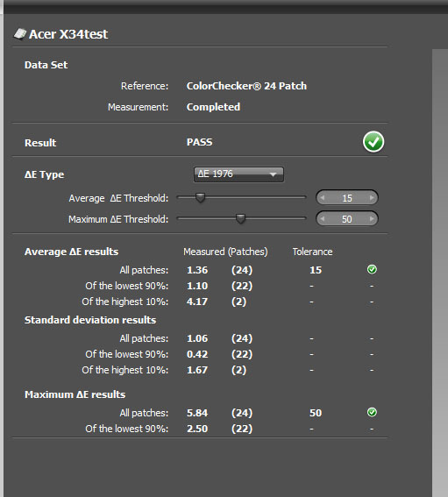448x497 pixels.
Task: Increase Average ΔE Threshold with right arrow
Action: pyautogui.click(x=372, y=198)
